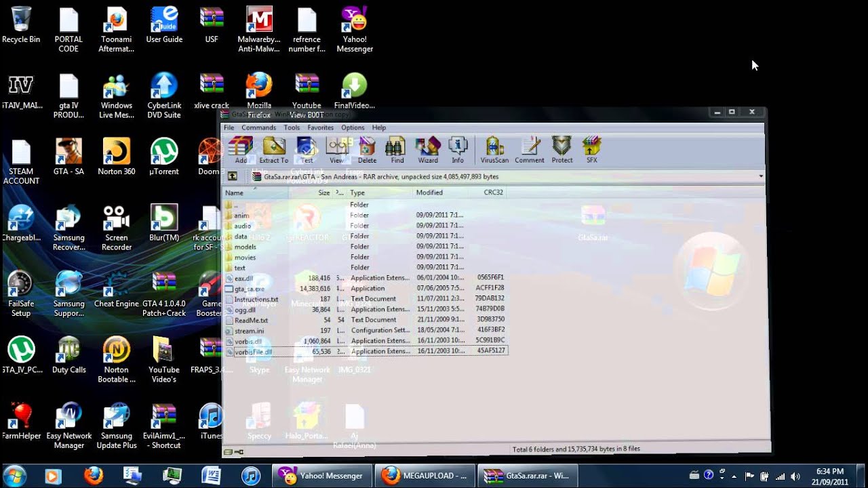Screen dimensions: 868x488
Task: Run VirusScan from the toolbar
Action: [x=494, y=150]
